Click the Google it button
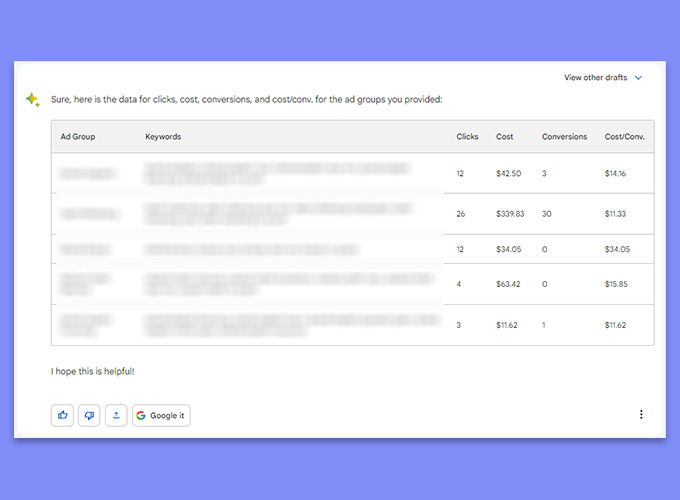The width and height of the screenshot is (680, 500). [x=161, y=415]
